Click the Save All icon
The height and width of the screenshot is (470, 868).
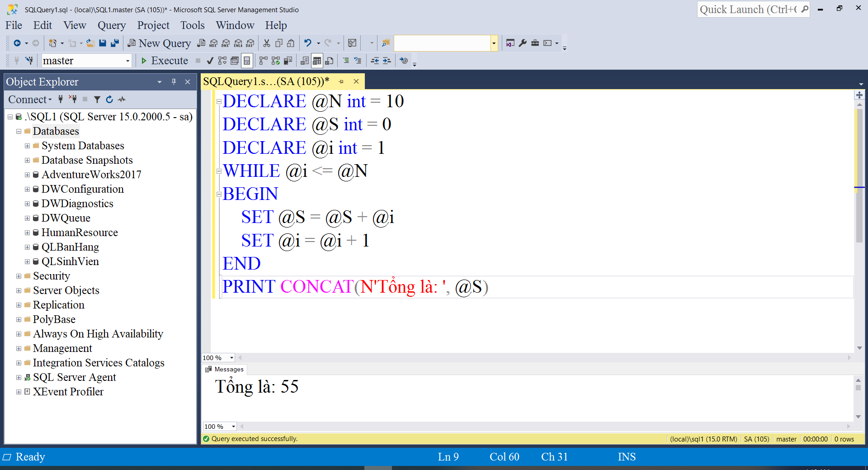click(115, 43)
